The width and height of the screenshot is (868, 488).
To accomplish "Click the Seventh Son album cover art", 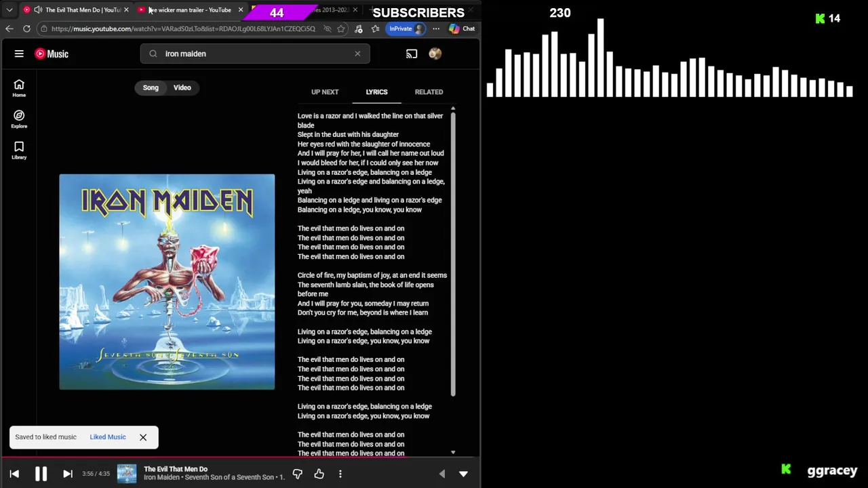I will point(167,282).
